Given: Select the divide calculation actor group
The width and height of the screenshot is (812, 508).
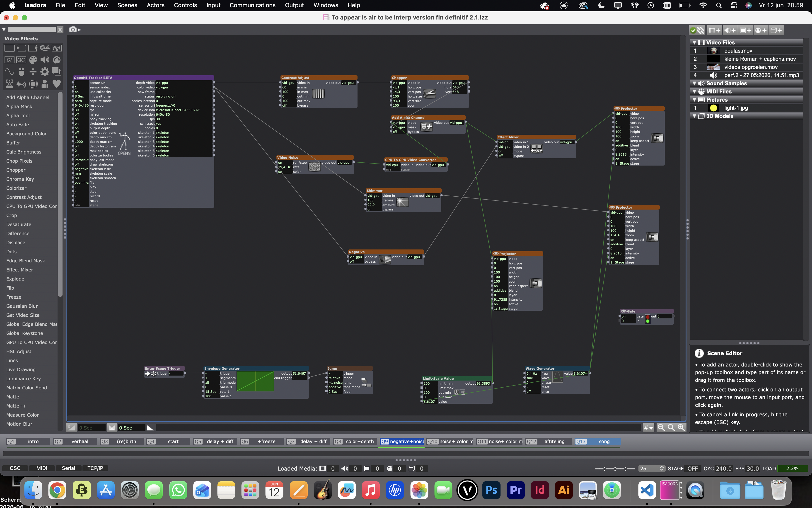Looking at the screenshot, I should tap(33, 72).
